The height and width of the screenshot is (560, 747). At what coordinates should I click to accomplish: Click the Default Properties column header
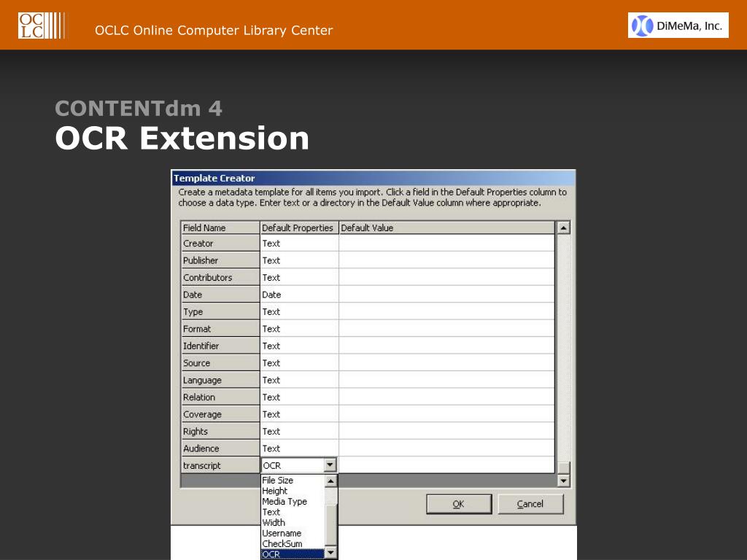[298, 227]
